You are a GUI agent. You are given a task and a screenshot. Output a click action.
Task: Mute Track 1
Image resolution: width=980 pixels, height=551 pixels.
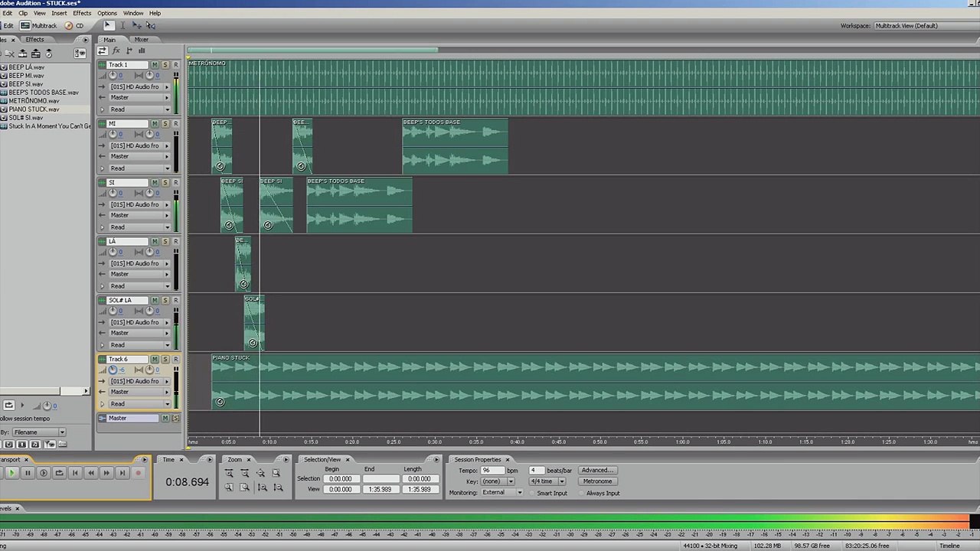coord(155,65)
